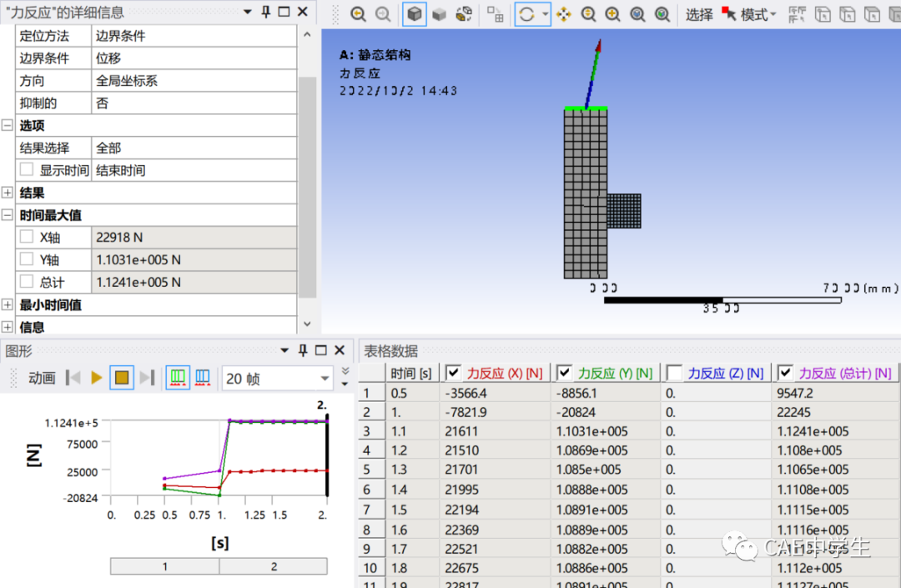
Task: Uncheck 力反应 (X) column checkbox
Action: 453,373
